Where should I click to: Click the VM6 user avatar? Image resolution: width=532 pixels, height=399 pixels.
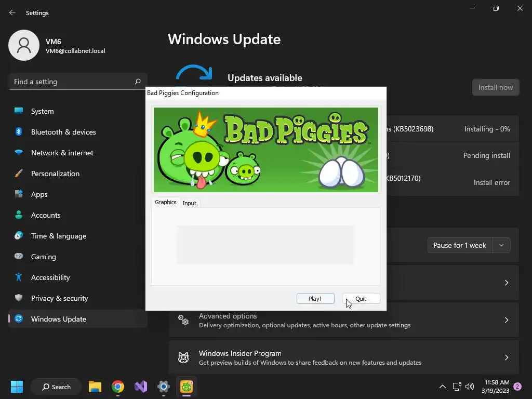point(24,45)
